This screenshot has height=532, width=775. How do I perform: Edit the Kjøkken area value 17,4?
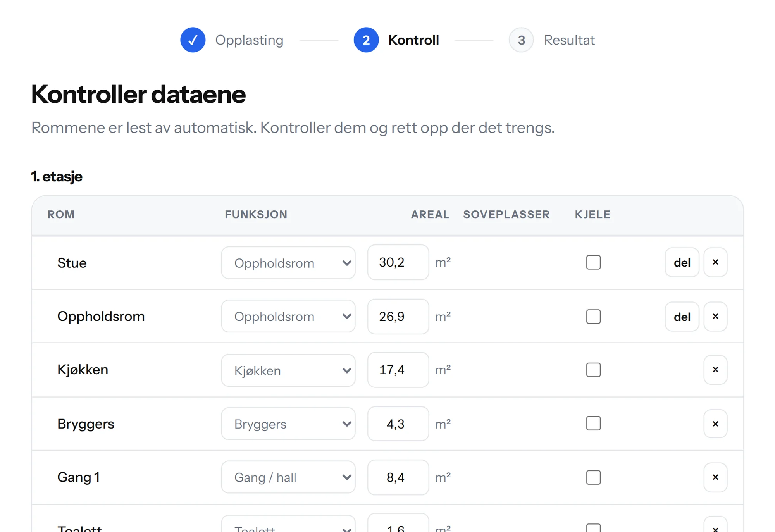click(x=398, y=370)
